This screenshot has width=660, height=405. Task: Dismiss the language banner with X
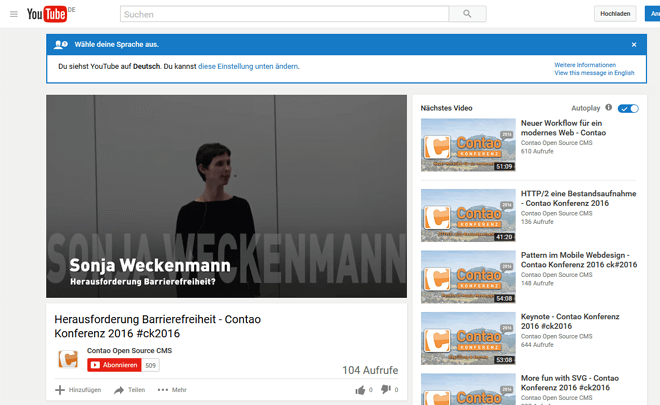pos(634,45)
